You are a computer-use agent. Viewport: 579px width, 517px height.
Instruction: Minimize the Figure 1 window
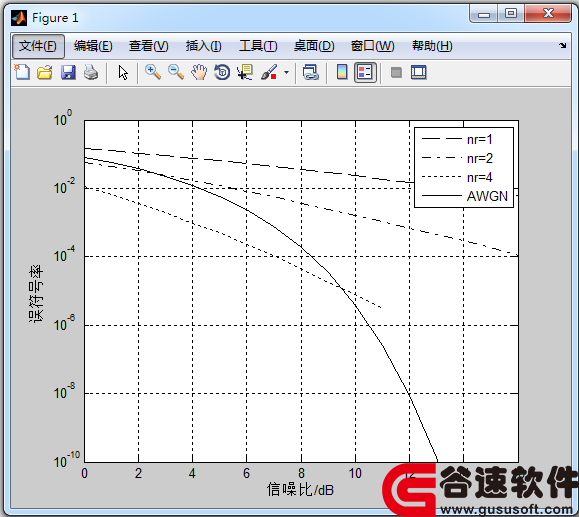pos(483,14)
